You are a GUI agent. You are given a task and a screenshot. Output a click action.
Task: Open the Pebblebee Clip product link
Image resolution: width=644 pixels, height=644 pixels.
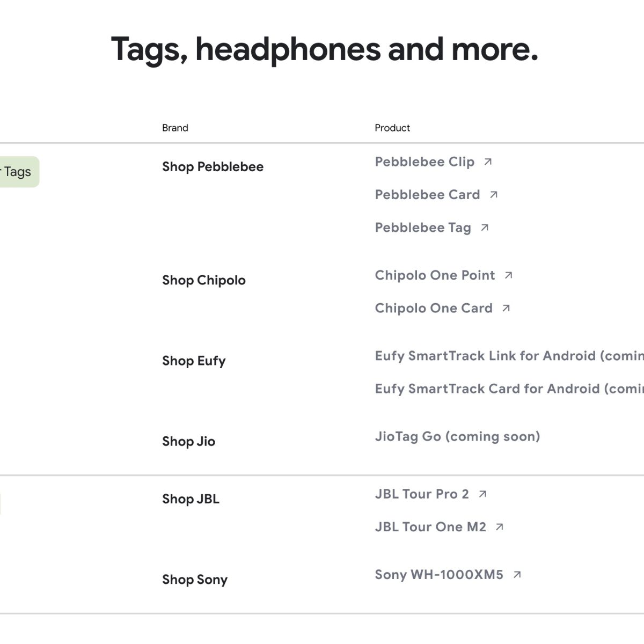pyautogui.click(x=425, y=162)
